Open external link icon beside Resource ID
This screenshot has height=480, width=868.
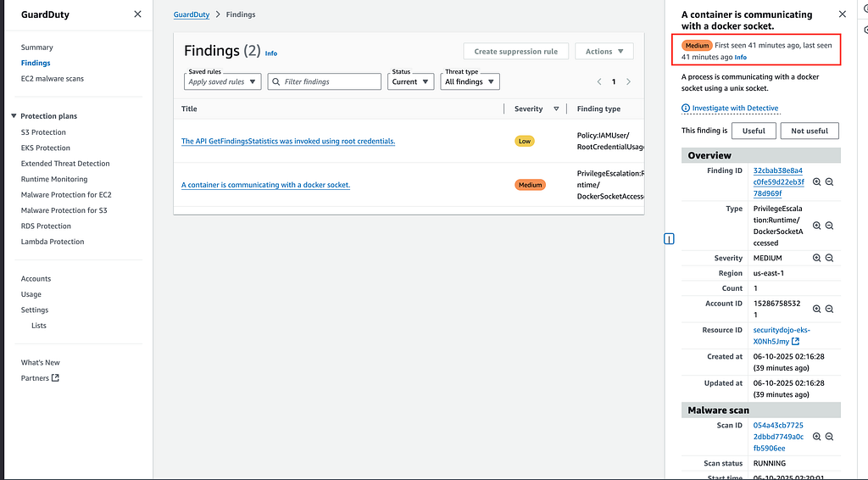795,342
